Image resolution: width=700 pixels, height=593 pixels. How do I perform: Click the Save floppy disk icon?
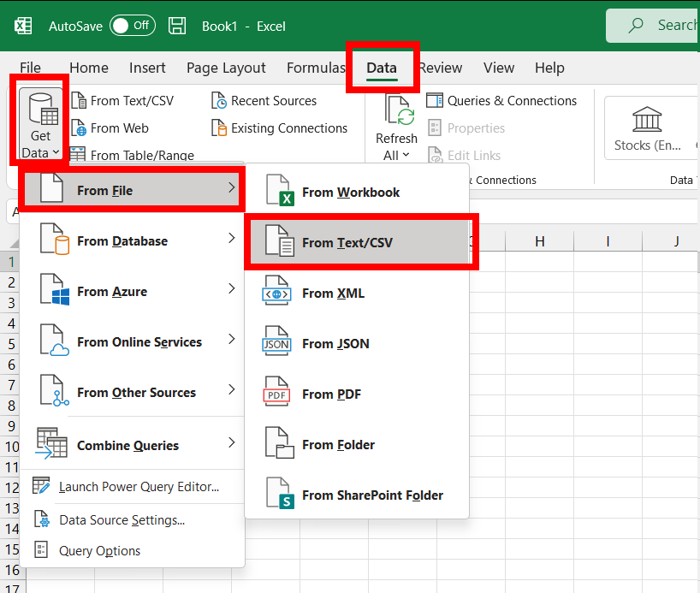tap(177, 26)
